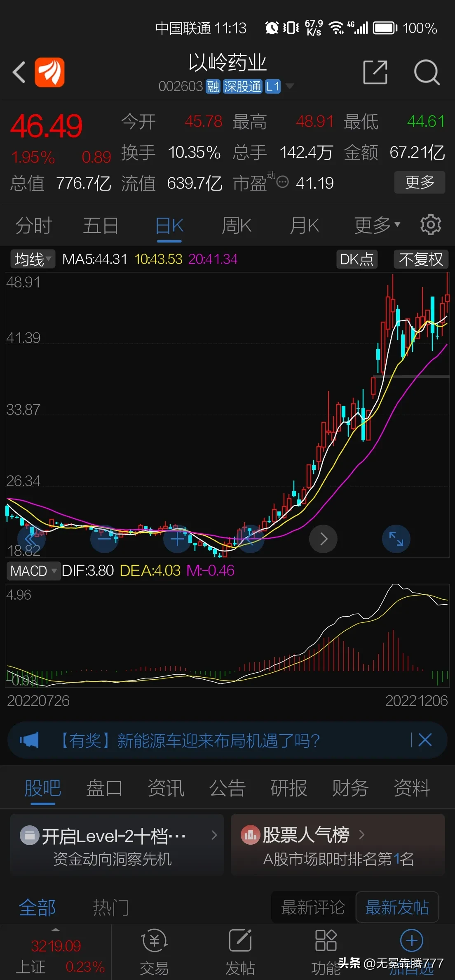Tap the 更多 quote details button

point(420,182)
